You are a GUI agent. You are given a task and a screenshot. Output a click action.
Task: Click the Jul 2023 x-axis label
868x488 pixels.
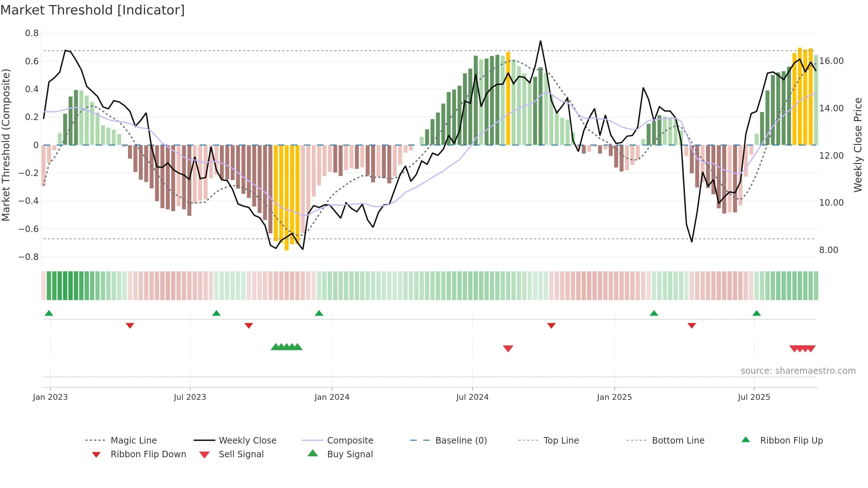[x=190, y=397]
